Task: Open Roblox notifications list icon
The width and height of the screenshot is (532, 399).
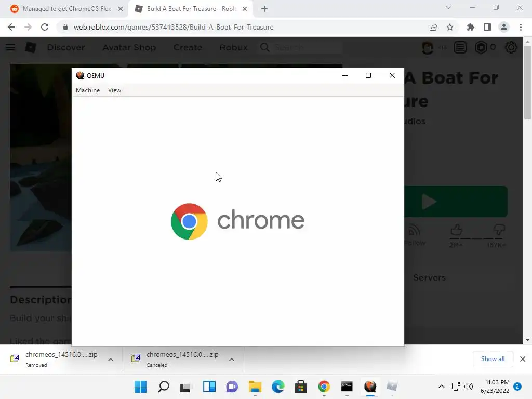Action: pyautogui.click(x=460, y=47)
